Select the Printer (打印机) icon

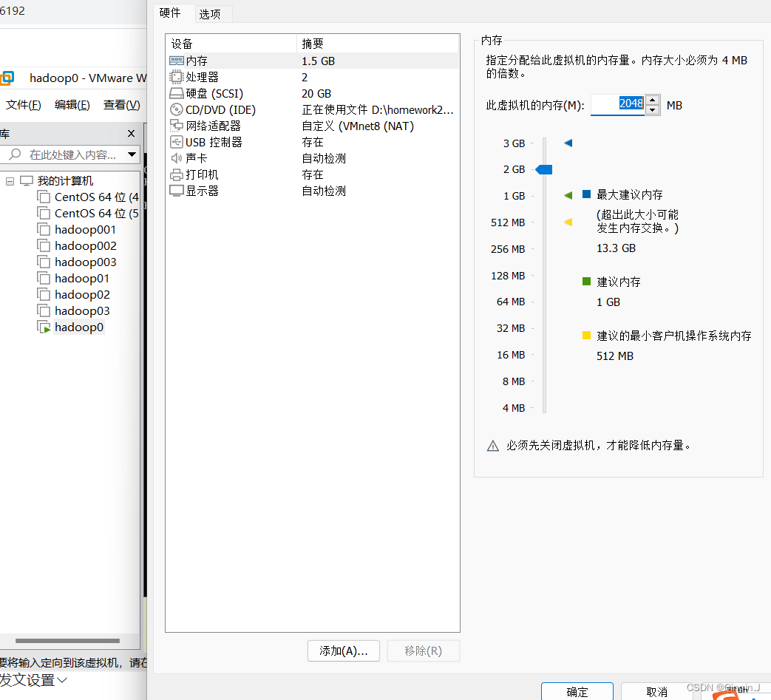tap(176, 174)
